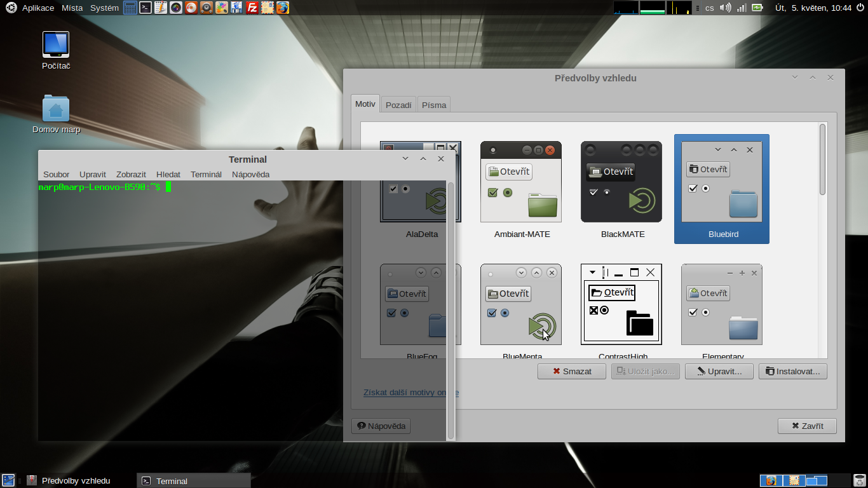The image size is (868, 488).
Task: Open the paint palette application launcher
Action: point(222,8)
